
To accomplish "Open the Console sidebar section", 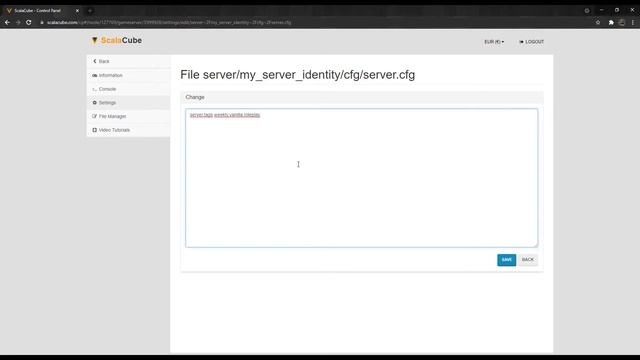I will pos(129,89).
